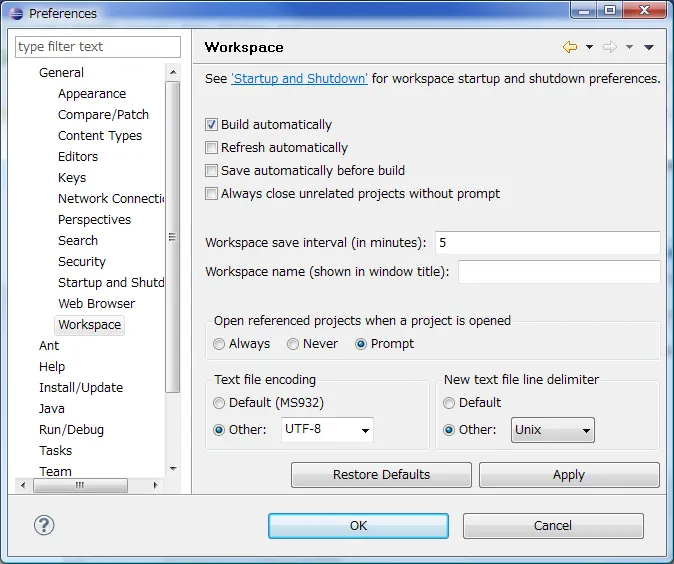Viewport: 674px width, 564px height.
Task: Click the Apply button
Action: (569, 475)
